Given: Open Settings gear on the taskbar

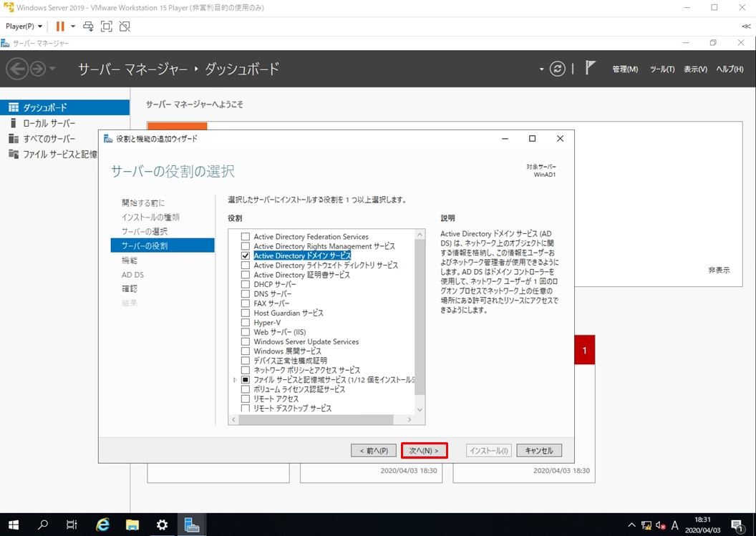Looking at the screenshot, I should [x=162, y=525].
